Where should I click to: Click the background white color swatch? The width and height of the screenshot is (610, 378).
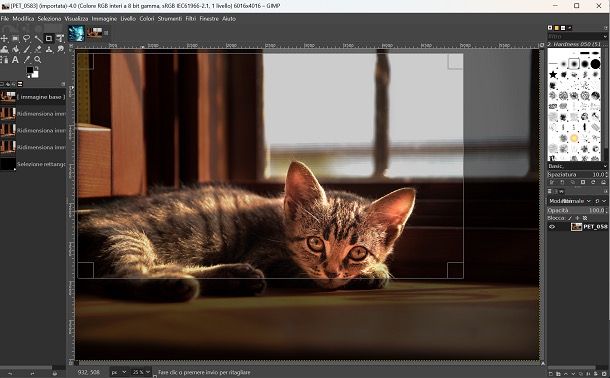35,75
